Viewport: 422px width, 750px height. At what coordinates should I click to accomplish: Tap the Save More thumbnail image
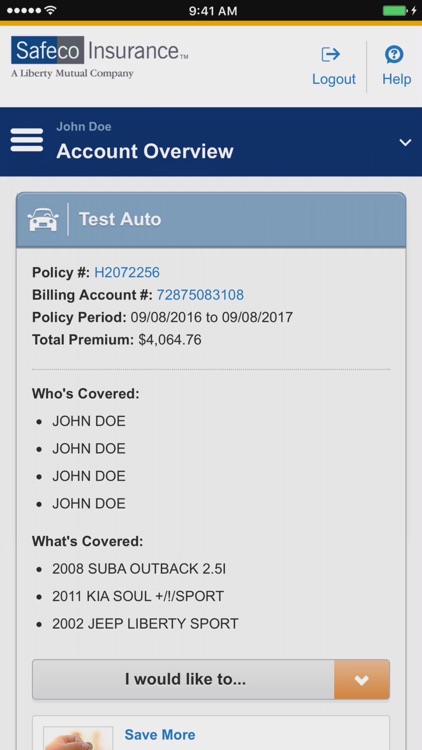(x=78, y=738)
